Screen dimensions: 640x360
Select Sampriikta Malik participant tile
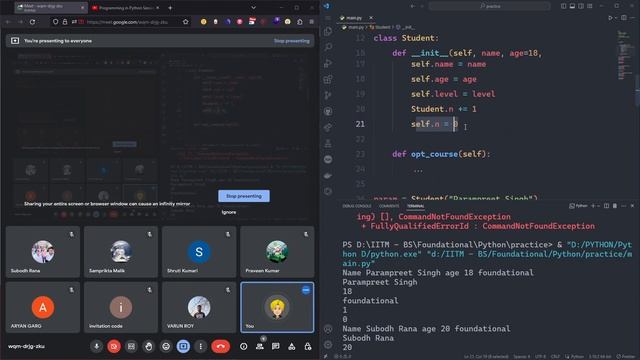click(x=121, y=252)
